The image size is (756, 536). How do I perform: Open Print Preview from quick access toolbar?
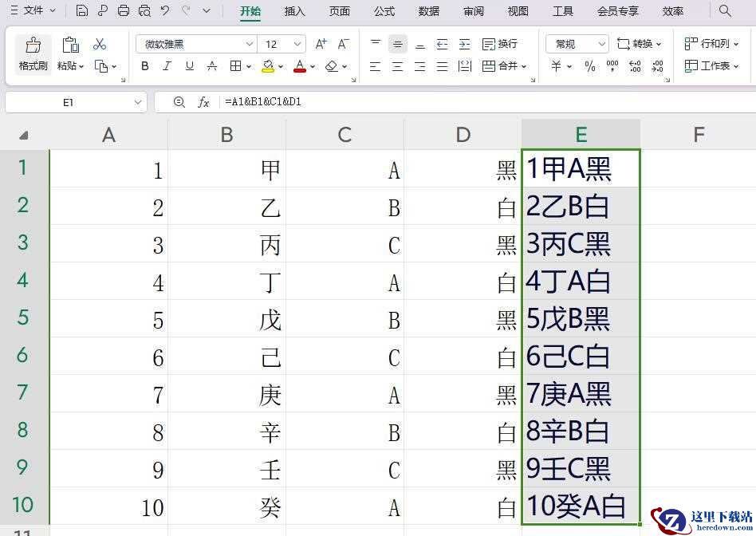144,10
